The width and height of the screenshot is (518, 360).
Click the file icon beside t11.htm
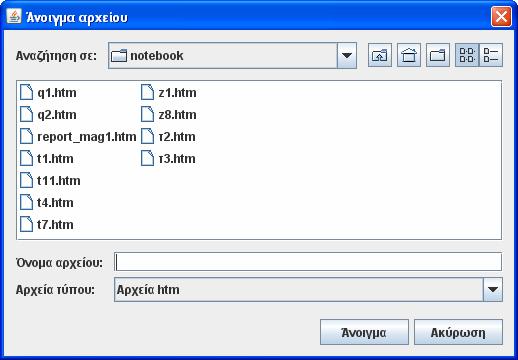click(x=26, y=180)
